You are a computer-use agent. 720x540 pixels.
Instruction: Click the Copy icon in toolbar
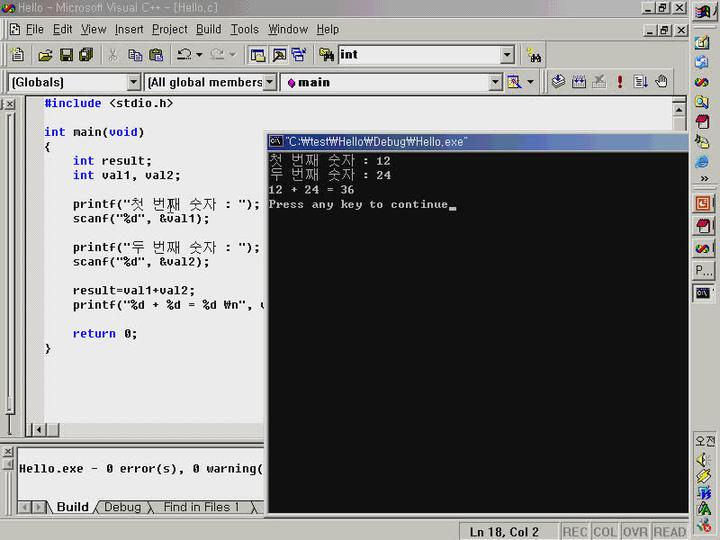point(135,55)
